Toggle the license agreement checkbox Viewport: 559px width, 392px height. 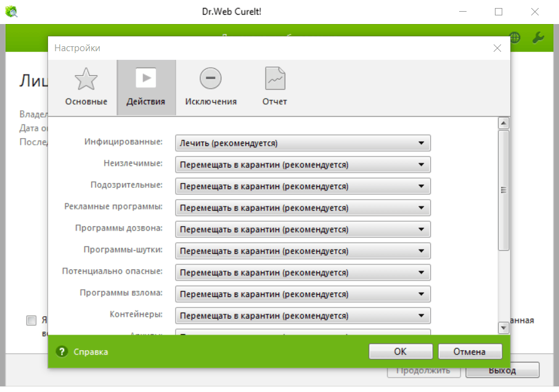(31, 321)
